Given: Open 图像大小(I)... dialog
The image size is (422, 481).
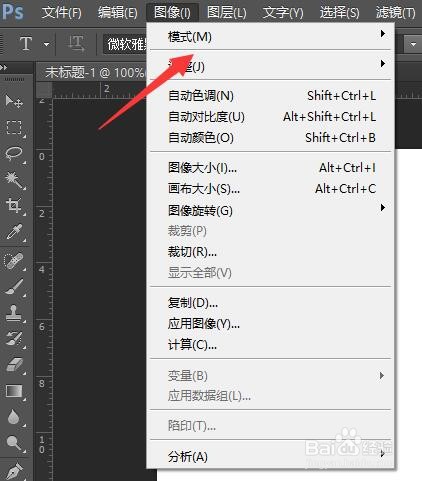Looking at the screenshot, I should [x=270, y=168].
